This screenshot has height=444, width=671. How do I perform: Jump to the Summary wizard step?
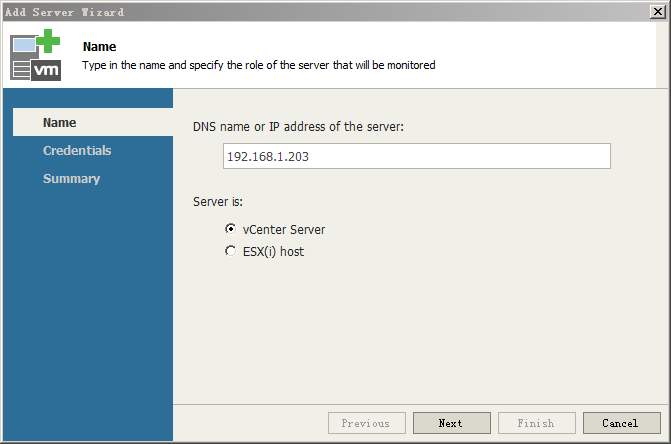pos(71,178)
